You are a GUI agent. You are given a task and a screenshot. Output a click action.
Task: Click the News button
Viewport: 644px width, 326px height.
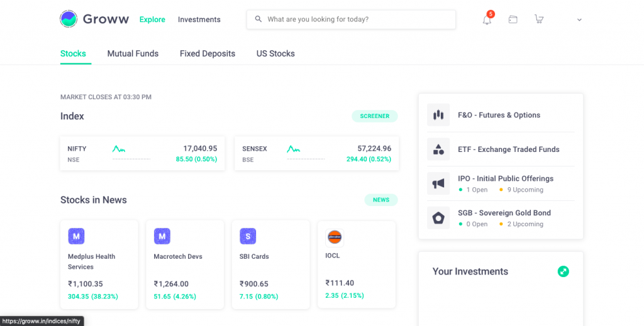pyautogui.click(x=381, y=200)
